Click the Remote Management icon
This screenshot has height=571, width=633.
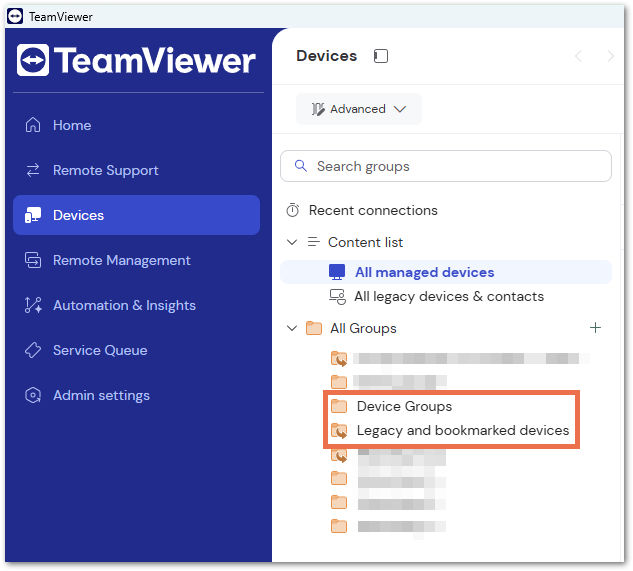click(x=33, y=260)
